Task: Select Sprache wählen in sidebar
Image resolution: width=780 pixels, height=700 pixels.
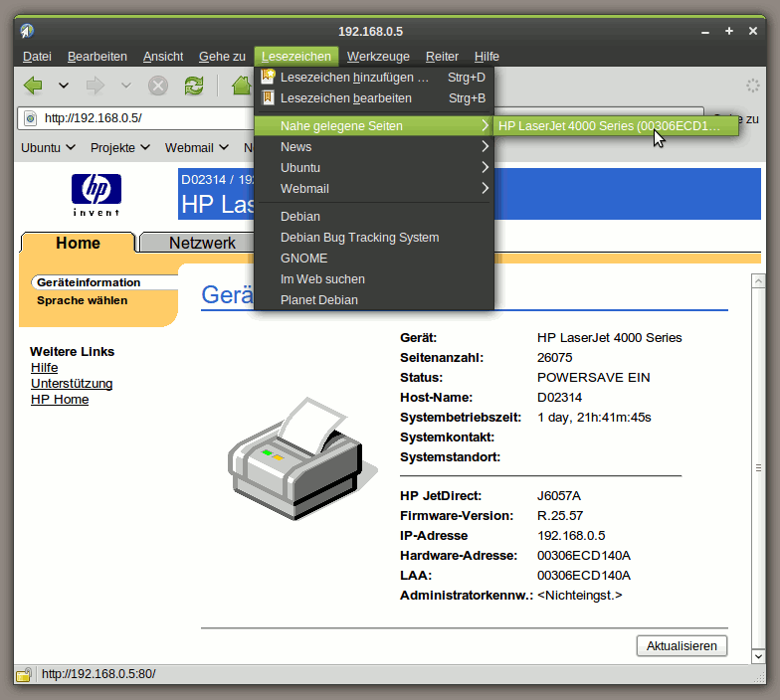Action: [82, 300]
